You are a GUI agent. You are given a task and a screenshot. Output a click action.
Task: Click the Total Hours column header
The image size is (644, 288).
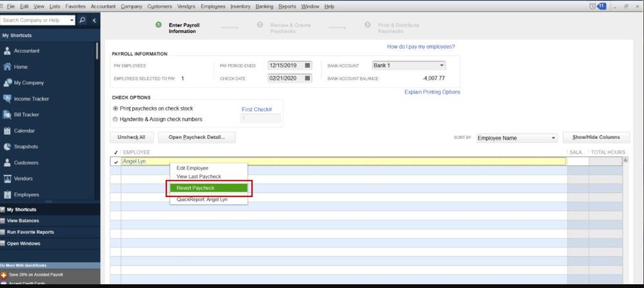608,152
